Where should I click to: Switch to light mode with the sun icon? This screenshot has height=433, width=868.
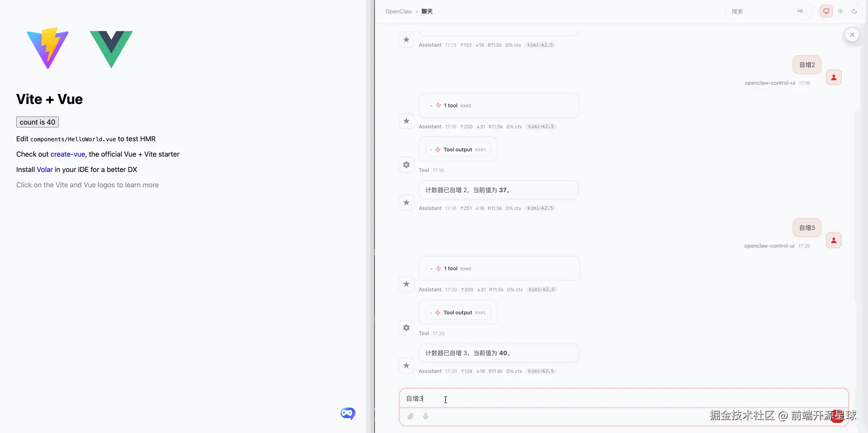point(840,11)
